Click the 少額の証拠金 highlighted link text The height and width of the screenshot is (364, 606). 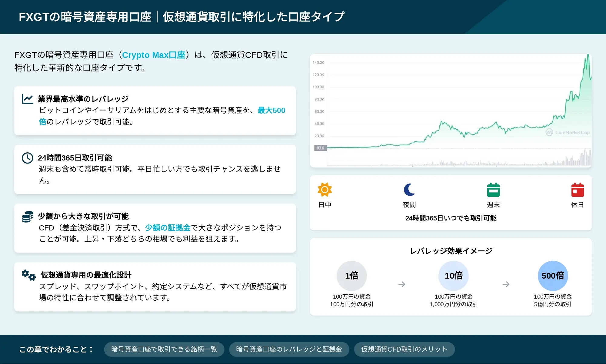(x=168, y=227)
